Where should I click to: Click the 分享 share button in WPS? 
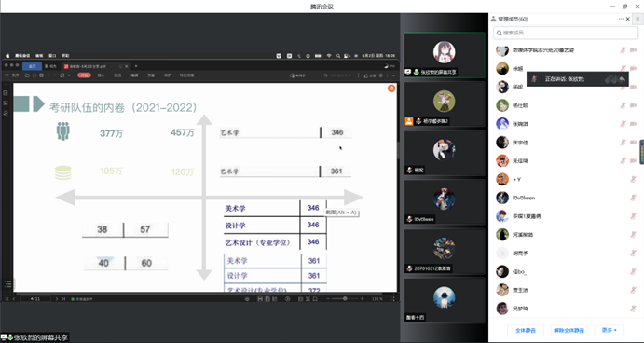[371, 75]
